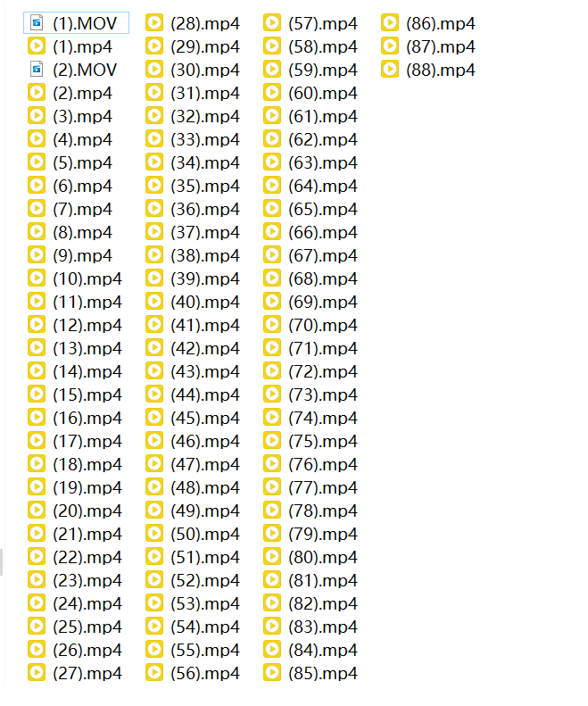
Task: Click the video icon beside (57).mp4
Action: [272, 23]
